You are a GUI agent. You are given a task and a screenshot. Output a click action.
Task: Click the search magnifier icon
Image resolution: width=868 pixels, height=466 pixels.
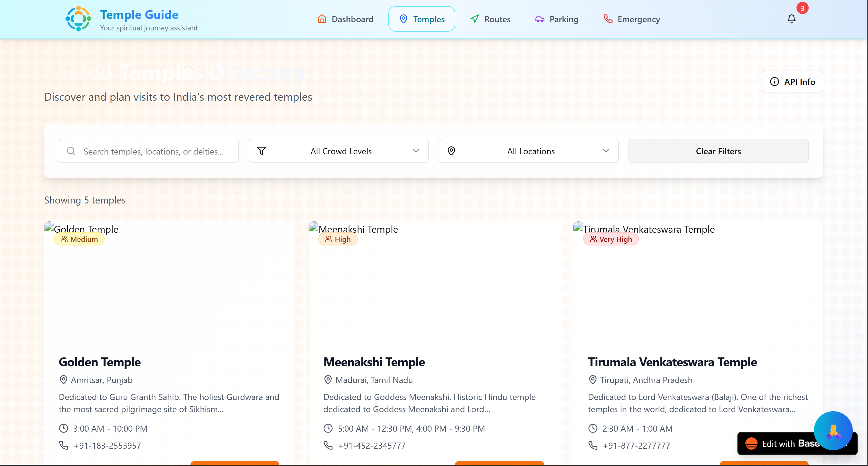point(71,151)
